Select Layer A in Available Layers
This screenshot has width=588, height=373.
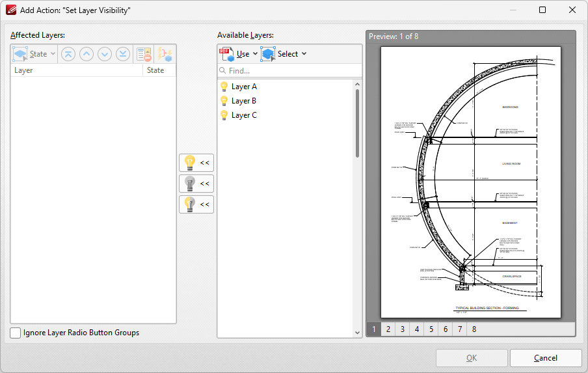click(244, 87)
